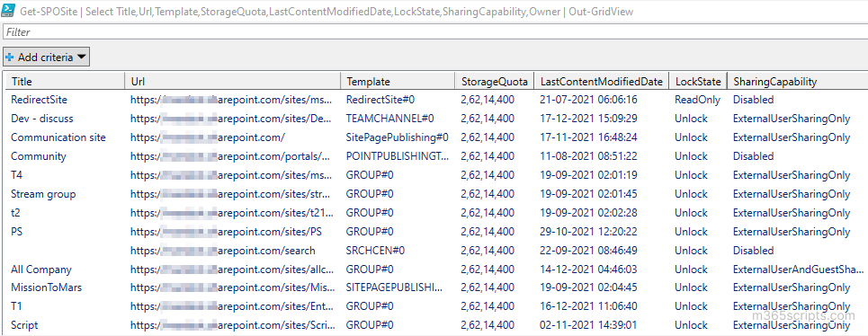Click date 11-08-2021 08:51:22
Screen dimensions: 868x336
coord(588,156)
